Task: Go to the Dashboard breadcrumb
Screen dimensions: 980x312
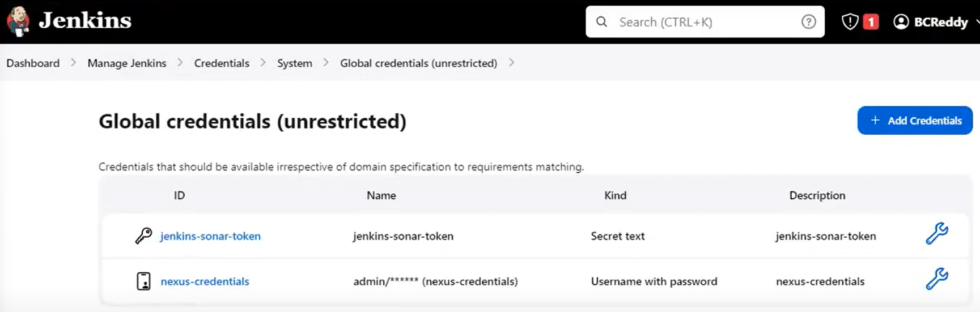Action: pos(33,63)
